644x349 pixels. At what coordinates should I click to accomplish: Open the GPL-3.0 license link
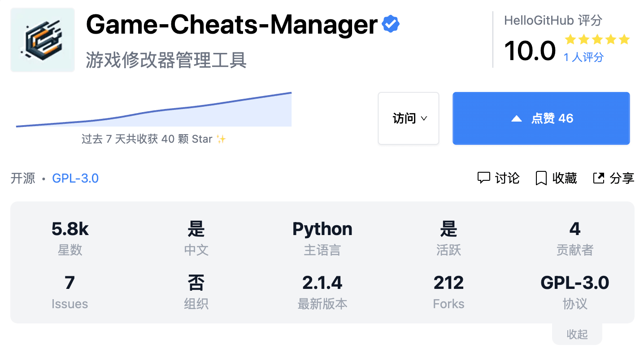(75, 179)
